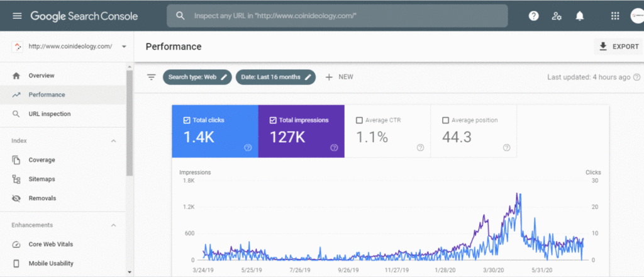Image resolution: width=644 pixels, height=277 pixels.
Task: Click the Coverage pages icon
Action: [16, 160]
